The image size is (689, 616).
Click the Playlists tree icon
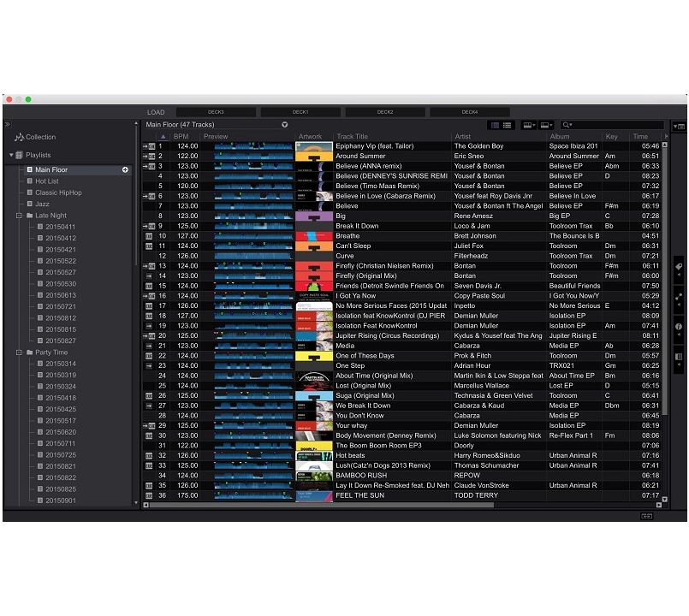20,155
